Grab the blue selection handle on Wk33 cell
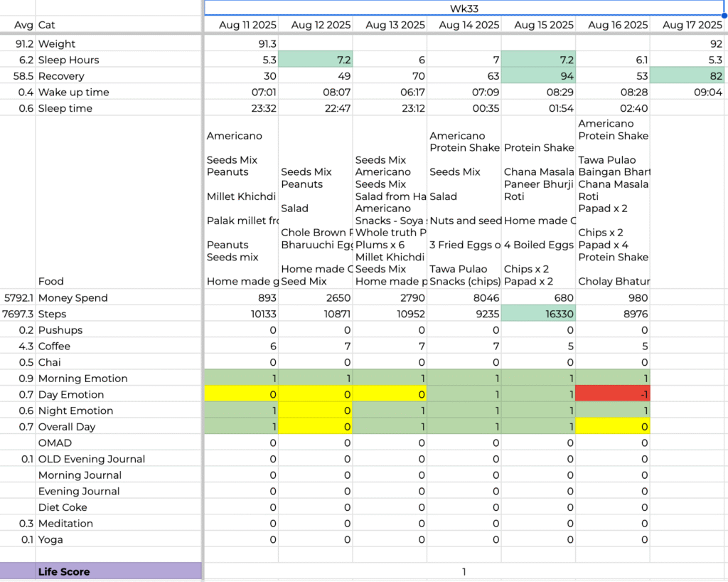 pyautogui.click(x=724, y=16)
